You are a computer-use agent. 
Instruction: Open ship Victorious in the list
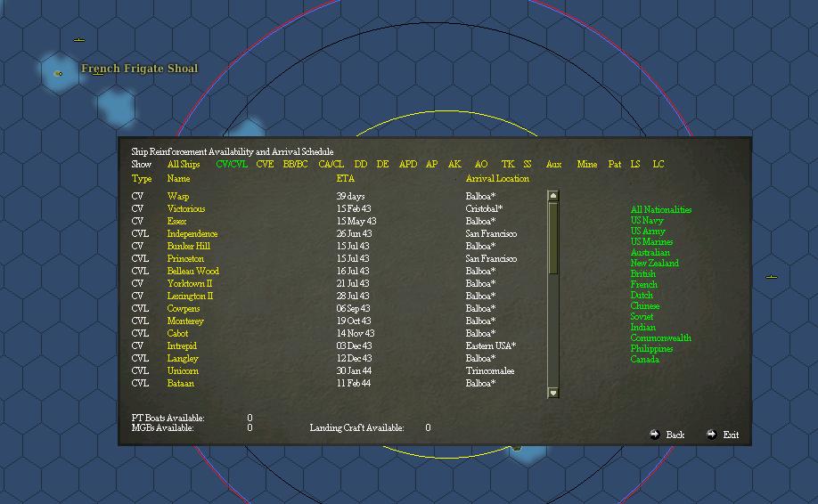(186, 209)
